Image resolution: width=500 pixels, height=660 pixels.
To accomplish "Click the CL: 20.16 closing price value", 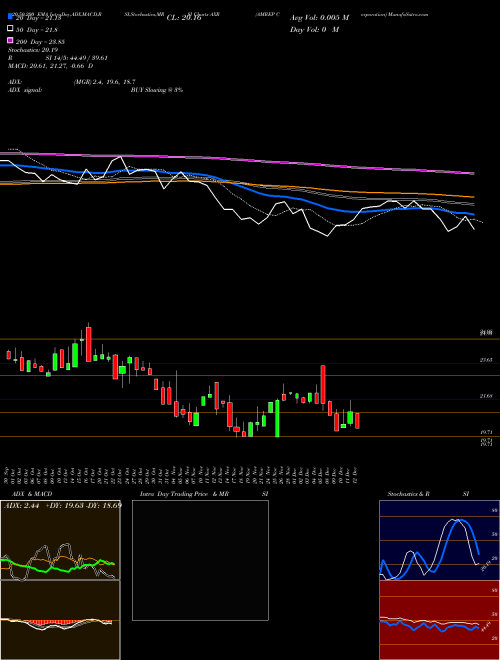I will pos(184,18).
